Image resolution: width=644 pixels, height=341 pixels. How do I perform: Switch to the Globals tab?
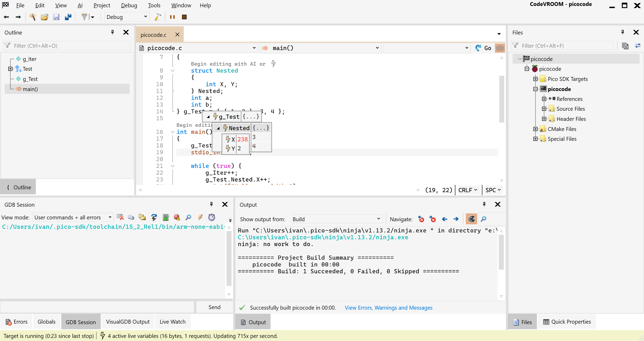tap(46, 322)
